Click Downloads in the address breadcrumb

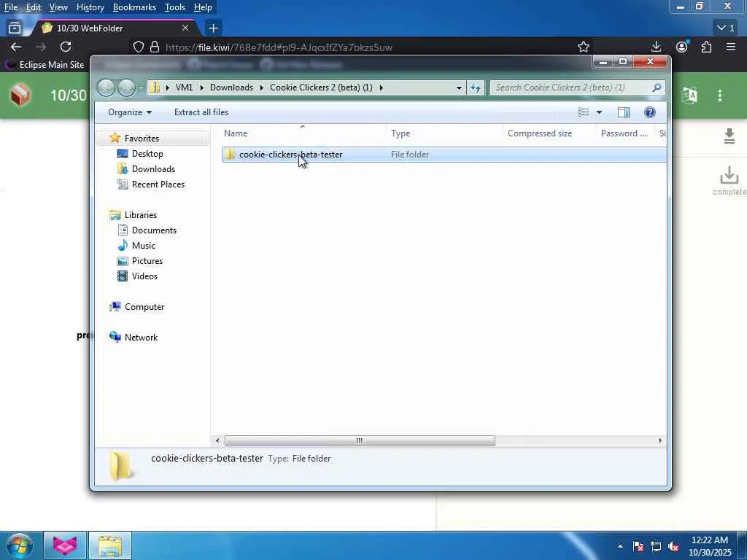pyautogui.click(x=231, y=87)
